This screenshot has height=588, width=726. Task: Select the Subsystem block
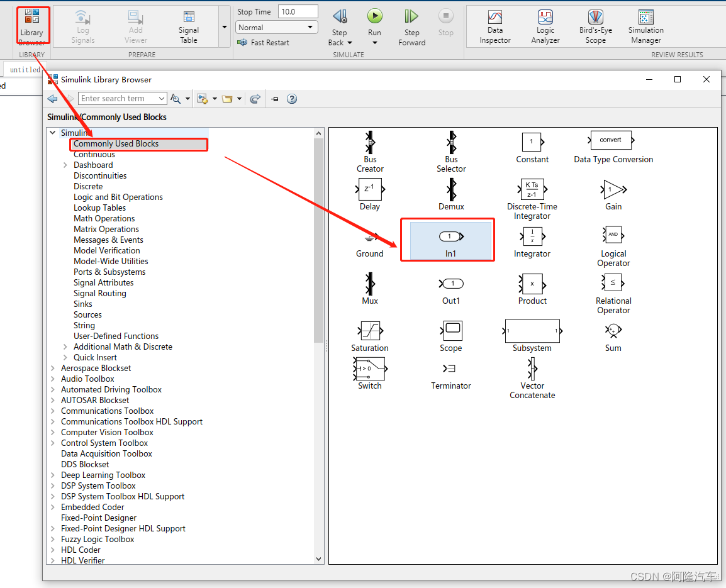point(532,336)
